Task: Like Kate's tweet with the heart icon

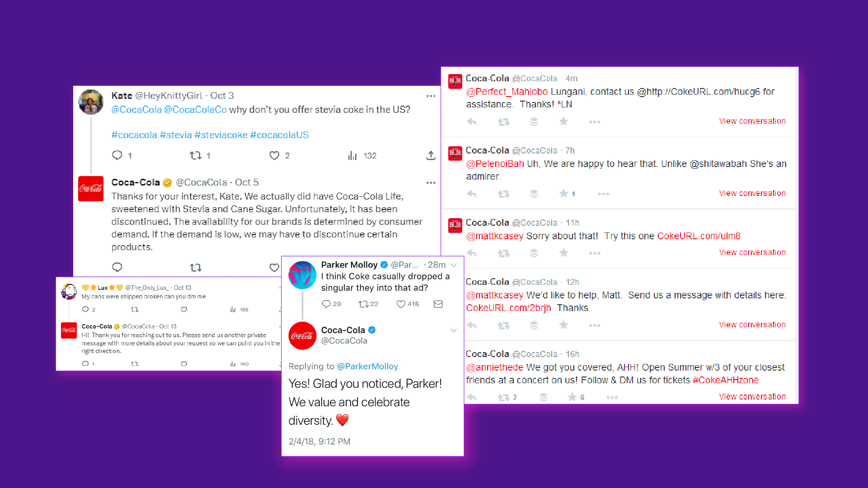Action: (274, 155)
